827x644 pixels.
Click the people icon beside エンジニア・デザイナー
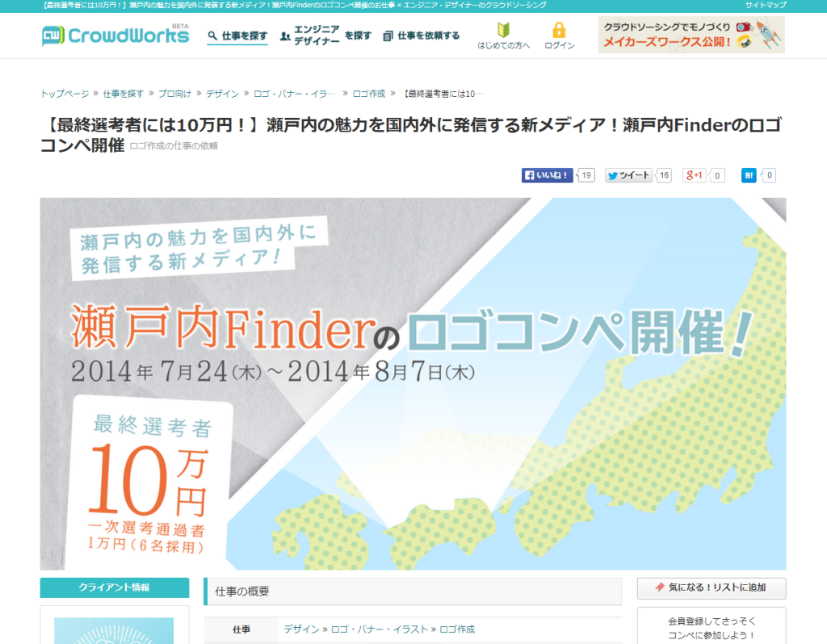(x=285, y=36)
